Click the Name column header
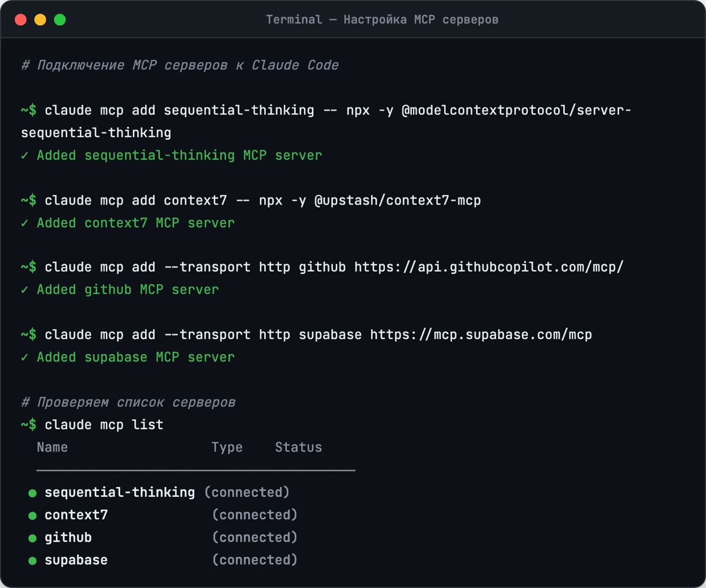 (x=52, y=447)
